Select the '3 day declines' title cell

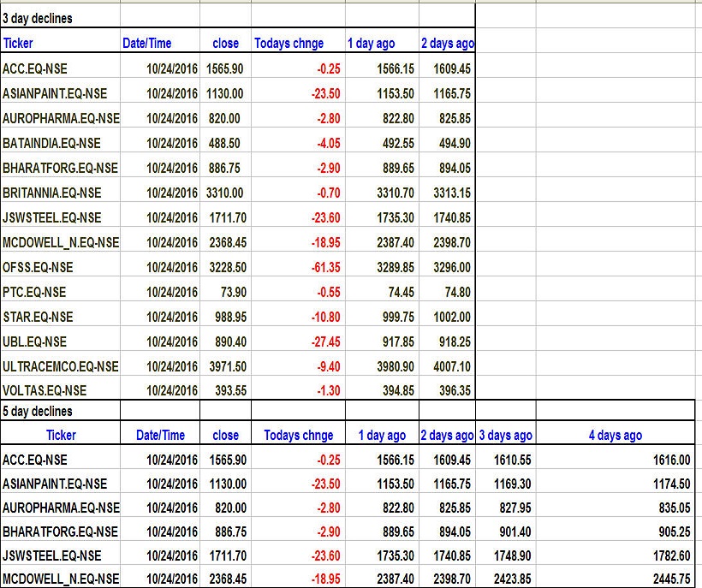[x=38, y=18]
